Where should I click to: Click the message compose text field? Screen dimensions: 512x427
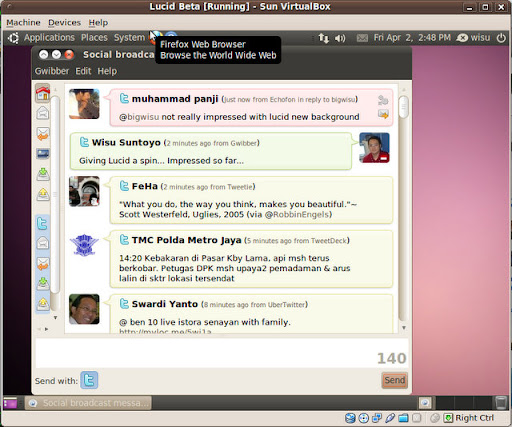(222, 353)
